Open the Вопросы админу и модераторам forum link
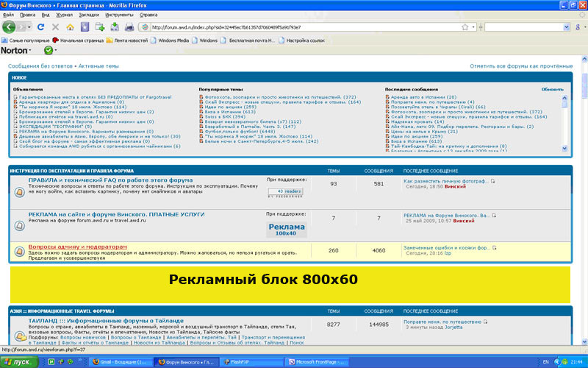This screenshot has height=368, width=588. point(78,247)
